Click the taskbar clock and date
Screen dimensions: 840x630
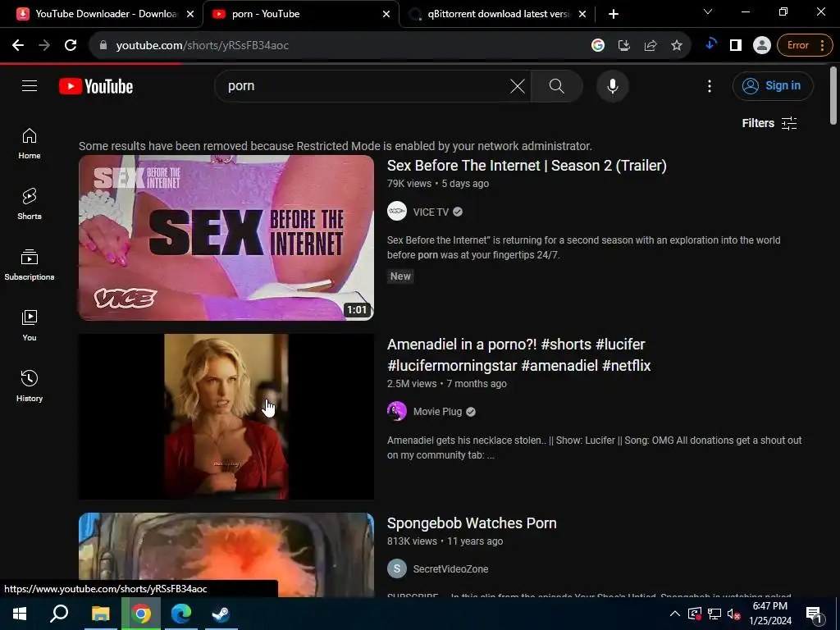click(769, 614)
